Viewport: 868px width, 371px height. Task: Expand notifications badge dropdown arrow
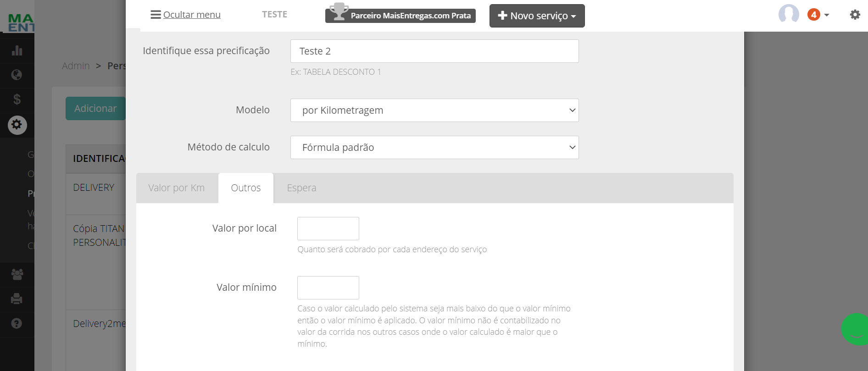(827, 15)
